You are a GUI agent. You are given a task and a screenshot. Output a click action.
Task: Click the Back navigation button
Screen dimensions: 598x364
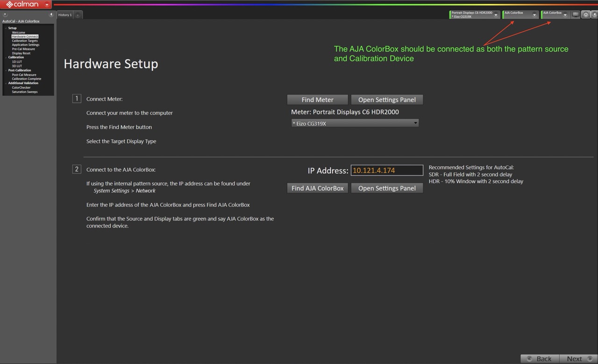pos(540,359)
